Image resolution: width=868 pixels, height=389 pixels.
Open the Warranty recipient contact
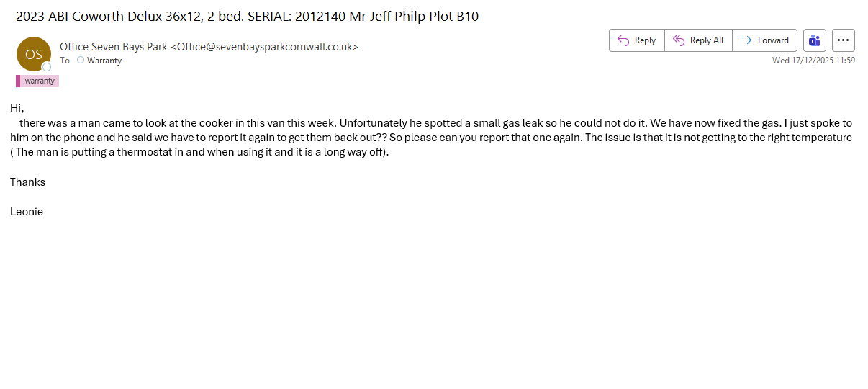(104, 61)
